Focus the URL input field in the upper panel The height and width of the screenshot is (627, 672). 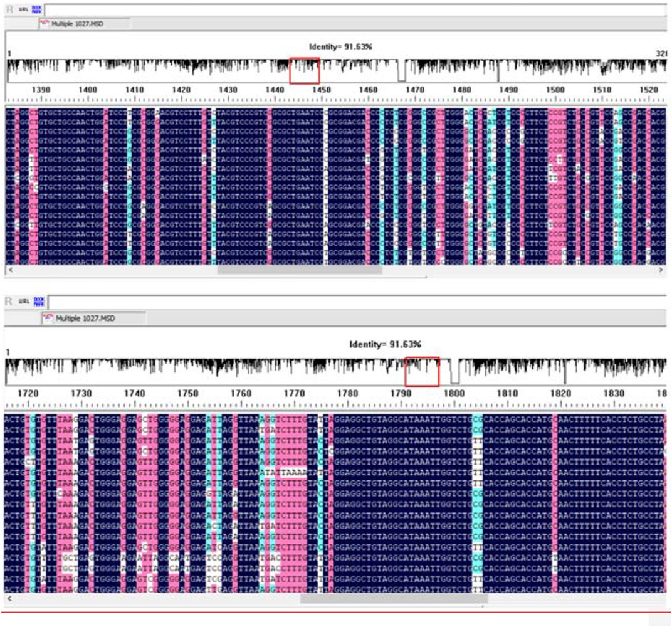point(355,9)
